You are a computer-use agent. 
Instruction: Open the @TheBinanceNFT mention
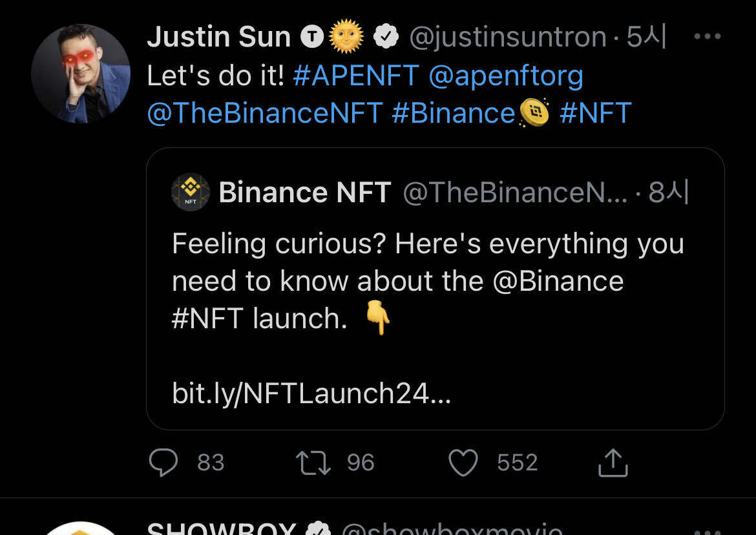[x=265, y=114]
